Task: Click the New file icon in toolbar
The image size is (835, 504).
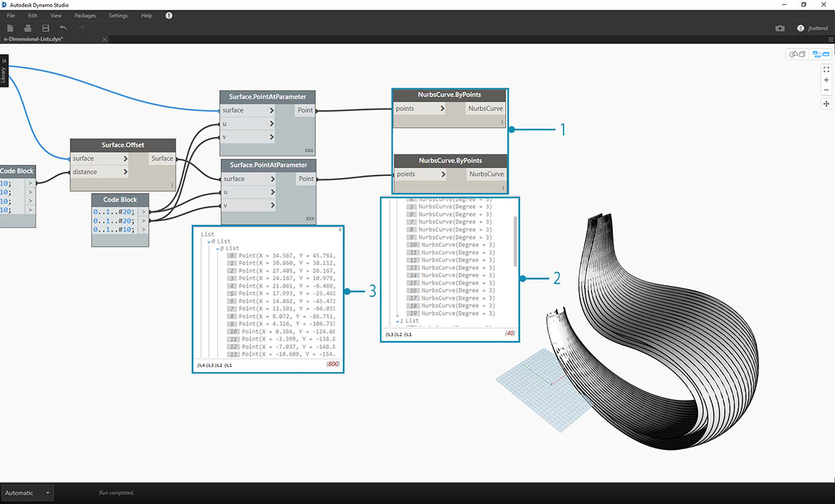Action: click(10, 28)
